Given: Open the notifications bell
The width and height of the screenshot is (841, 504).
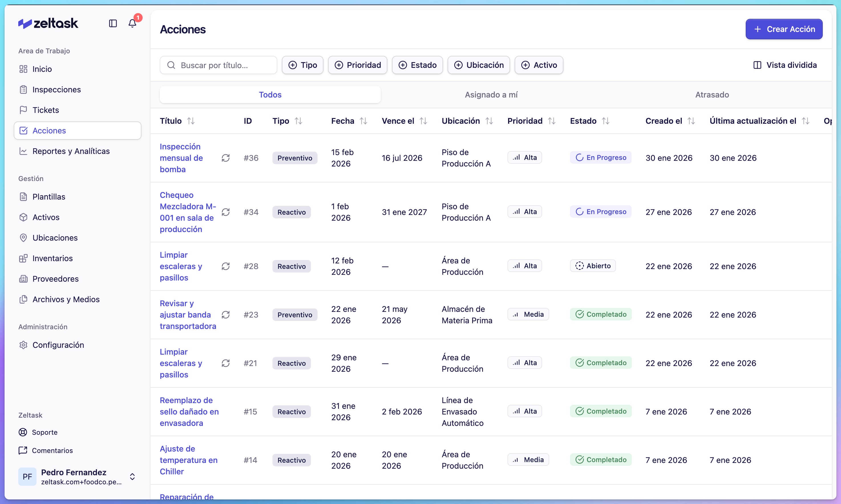Looking at the screenshot, I should click(x=132, y=23).
